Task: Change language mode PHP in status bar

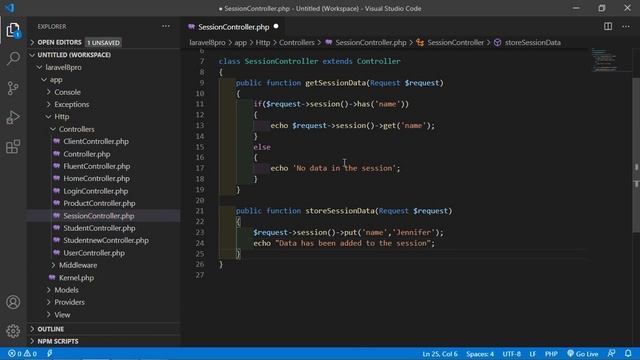Action: point(551,354)
